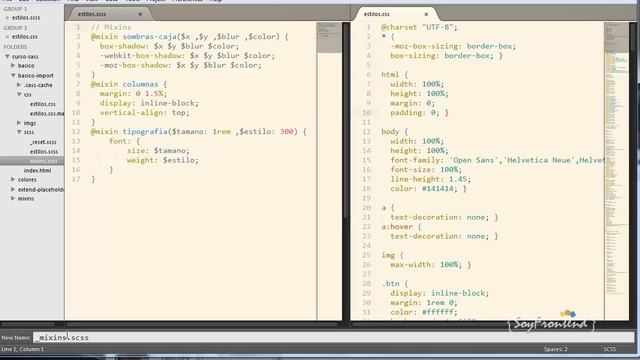Open estilos.css under the css folder
Viewport: 640px width, 360px height.
tap(42, 104)
